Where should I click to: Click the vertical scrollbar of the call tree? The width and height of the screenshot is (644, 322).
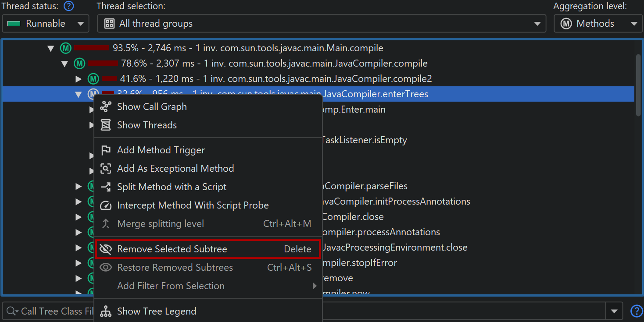[x=638, y=85]
